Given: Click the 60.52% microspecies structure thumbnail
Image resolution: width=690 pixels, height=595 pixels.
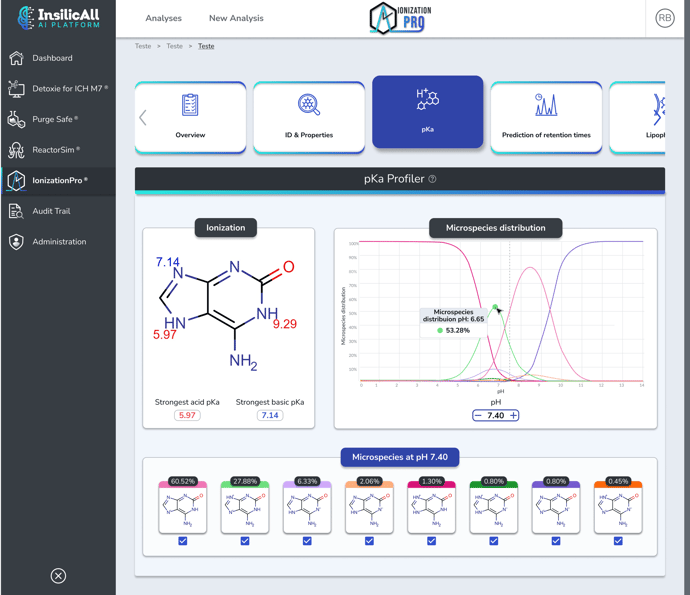Looking at the screenshot, I should point(183,508).
